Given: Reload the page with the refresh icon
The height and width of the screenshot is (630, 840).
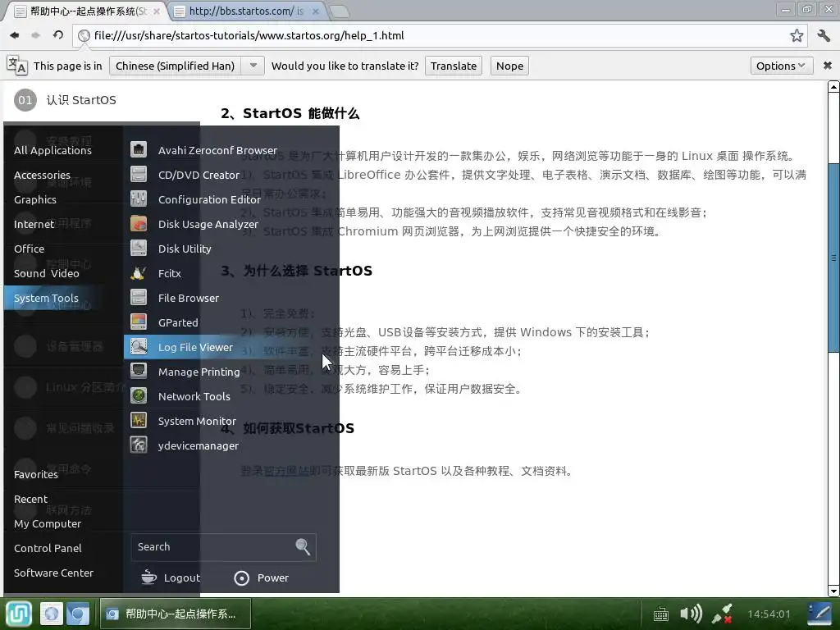Looking at the screenshot, I should [x=58, y=35].
